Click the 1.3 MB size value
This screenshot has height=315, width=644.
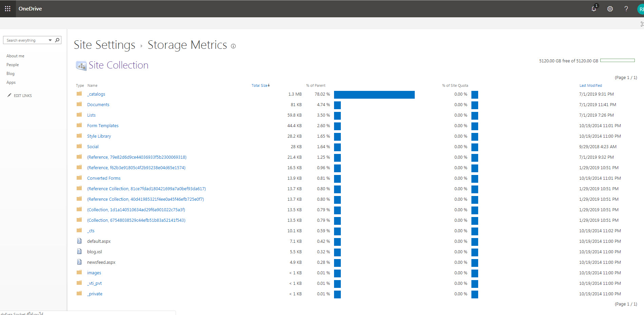coord(295,94)
